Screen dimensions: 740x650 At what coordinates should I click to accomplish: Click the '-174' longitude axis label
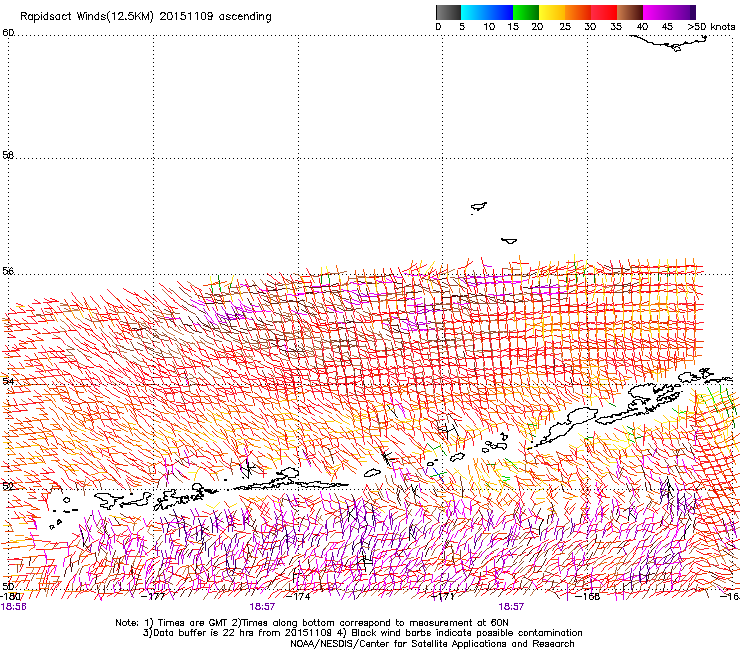coord(298,596)
